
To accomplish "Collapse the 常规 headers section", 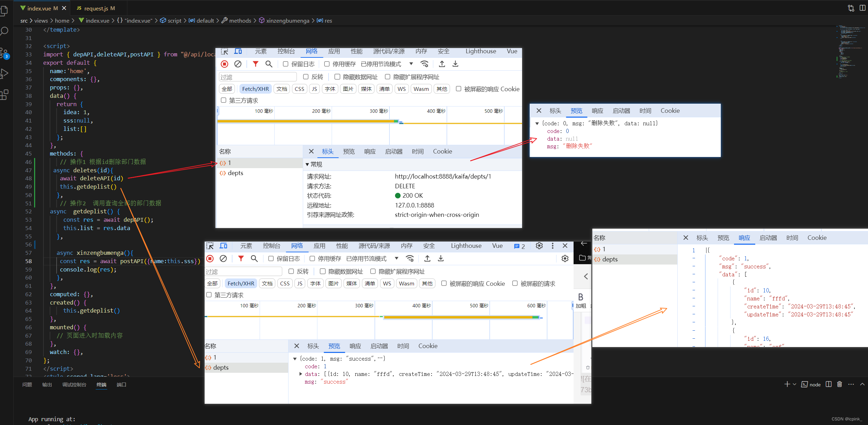I will click(307, 164).
